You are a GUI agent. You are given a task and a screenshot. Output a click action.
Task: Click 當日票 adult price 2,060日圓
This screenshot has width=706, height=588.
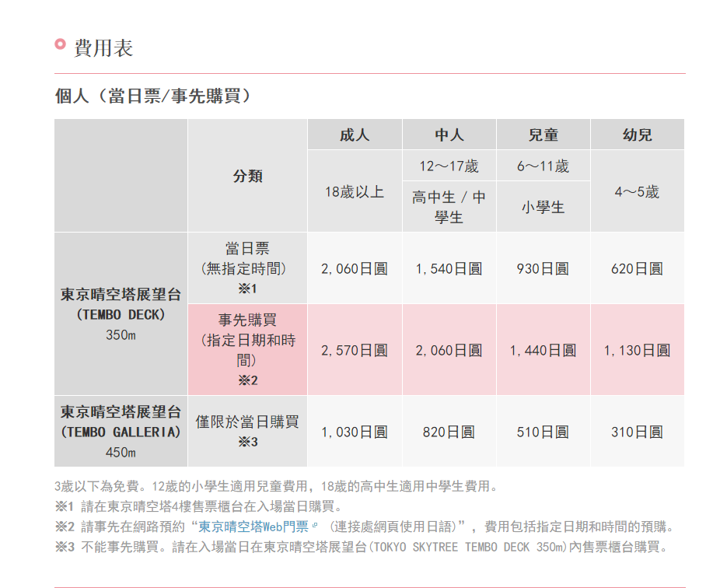pos(355,268)
